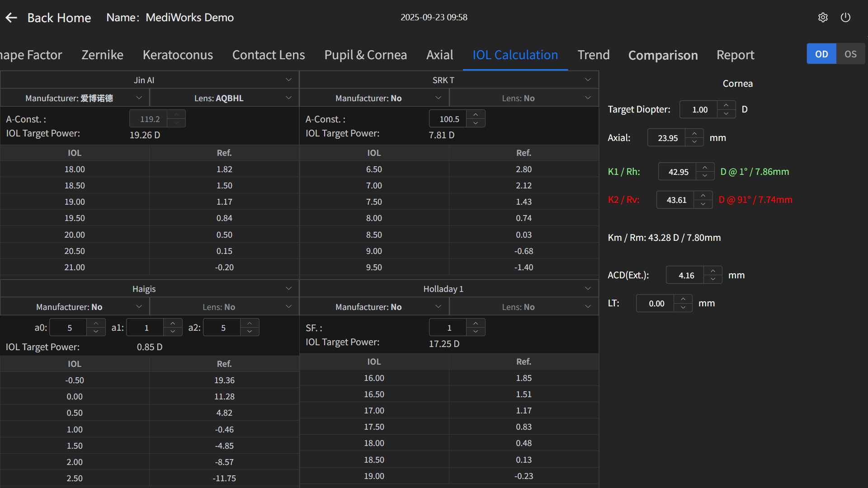
Task: Open the settings gear icon
Action: pos(823,17)
